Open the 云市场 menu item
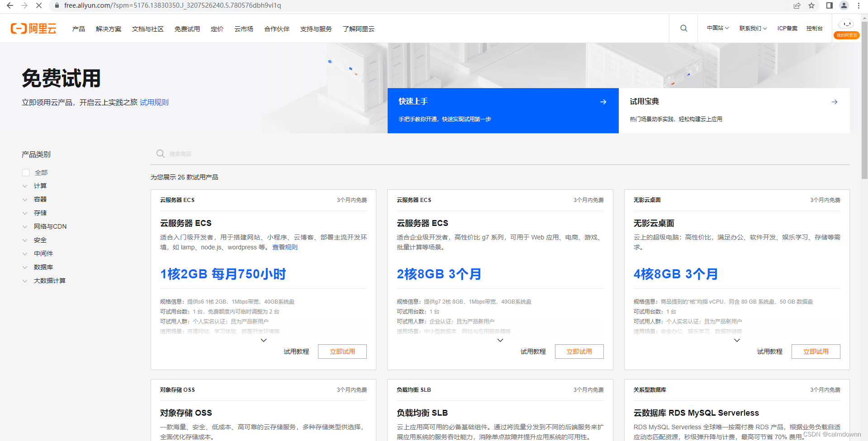 [244, 29]
